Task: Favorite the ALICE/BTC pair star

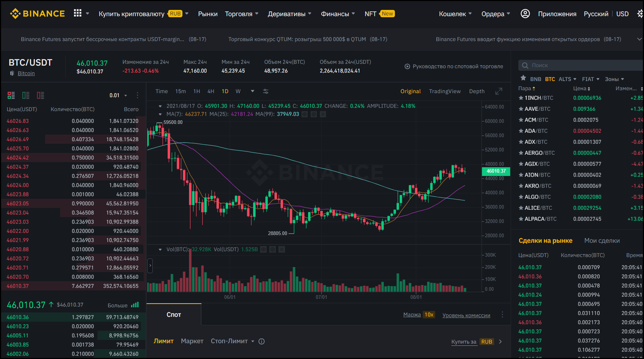Action: (x=521, y=208)
